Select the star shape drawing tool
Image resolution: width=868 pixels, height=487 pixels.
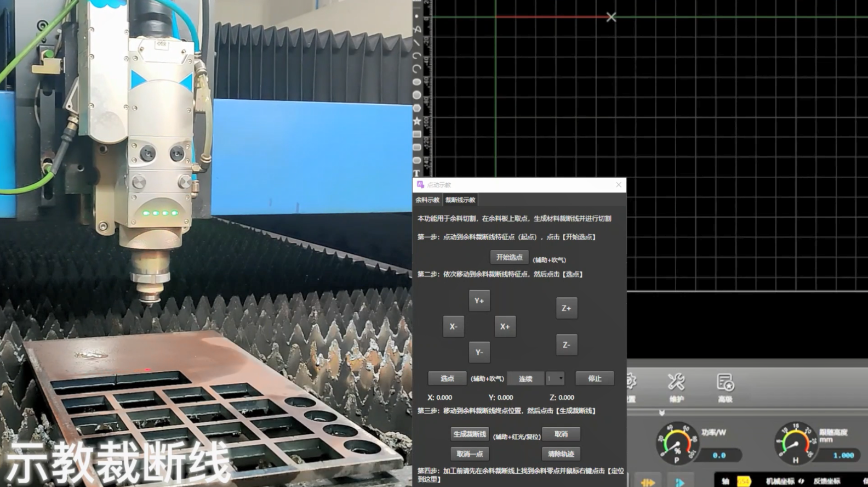click(x=417, y=121)
